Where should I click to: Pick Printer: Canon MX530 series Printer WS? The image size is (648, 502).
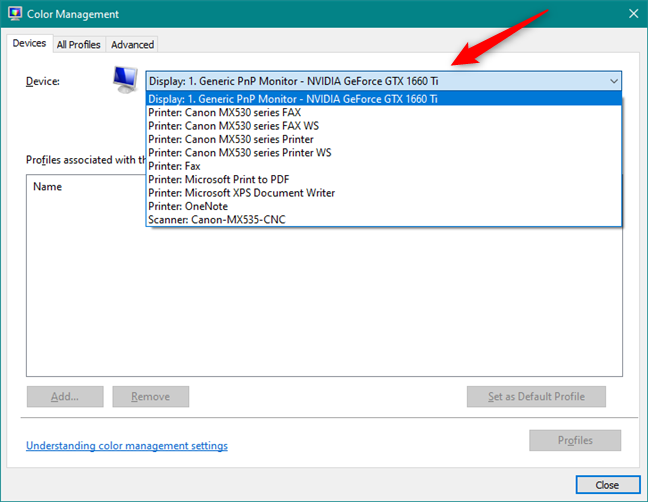tap(384, 152)
